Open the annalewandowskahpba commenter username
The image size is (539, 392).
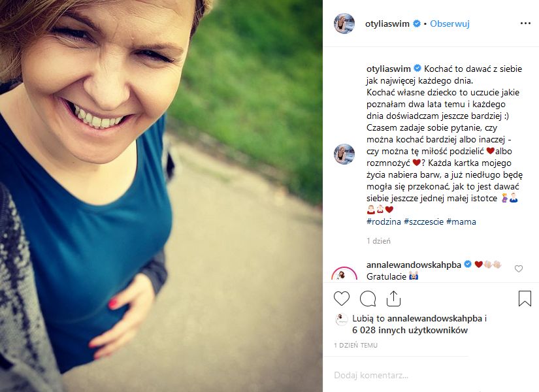[414, 265]
